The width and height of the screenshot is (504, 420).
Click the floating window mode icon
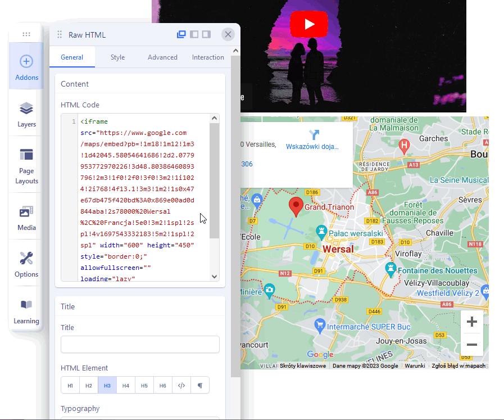point(181,34)
